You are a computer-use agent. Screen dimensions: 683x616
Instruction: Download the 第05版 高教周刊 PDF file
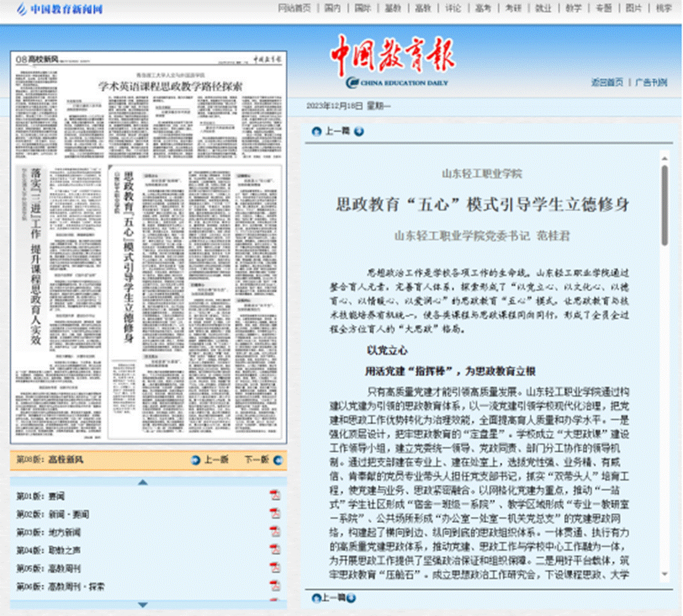[274, 567]
